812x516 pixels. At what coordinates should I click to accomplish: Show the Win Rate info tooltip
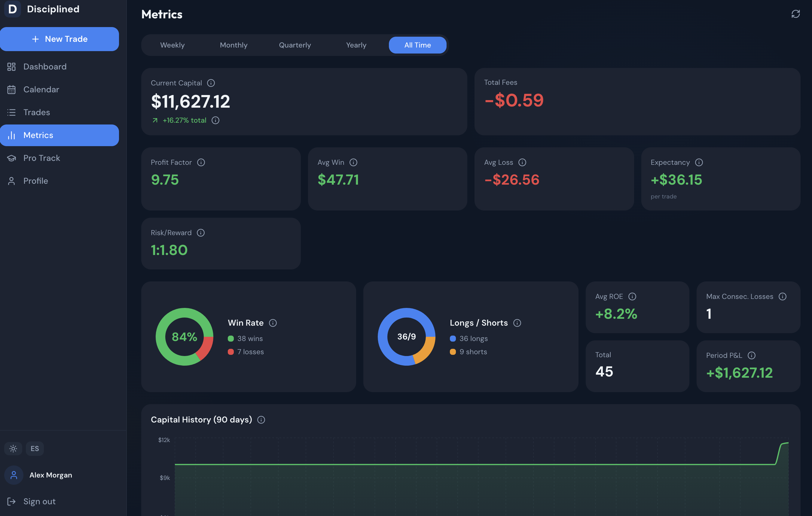273,323
